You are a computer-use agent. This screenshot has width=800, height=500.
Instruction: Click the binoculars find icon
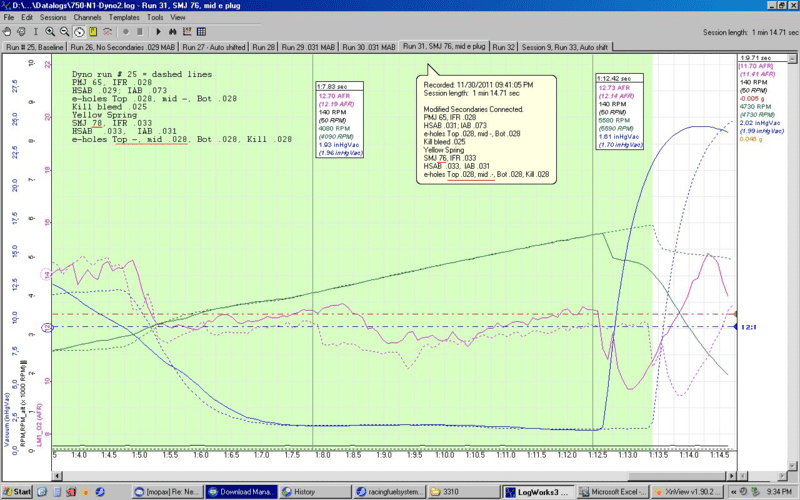[173, 32]
